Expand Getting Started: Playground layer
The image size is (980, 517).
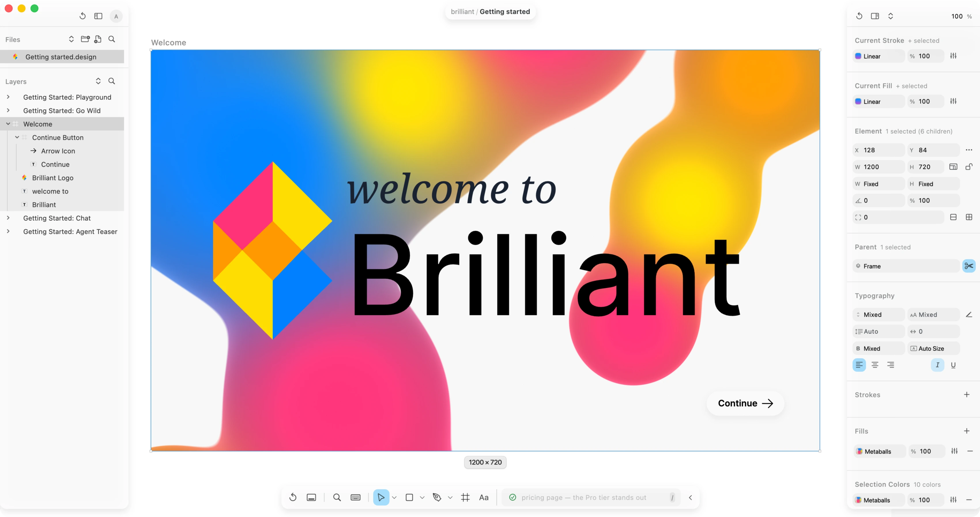click(8, 97)
